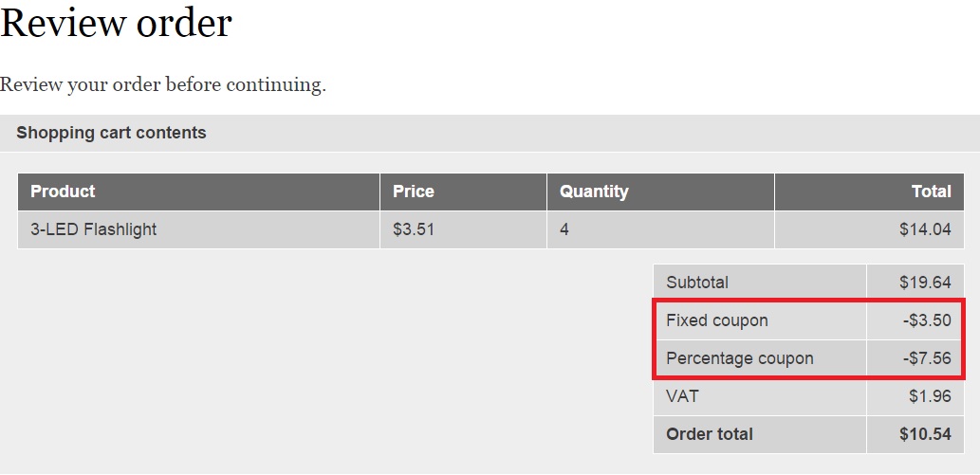Click the Price column header

pos(414,192)
